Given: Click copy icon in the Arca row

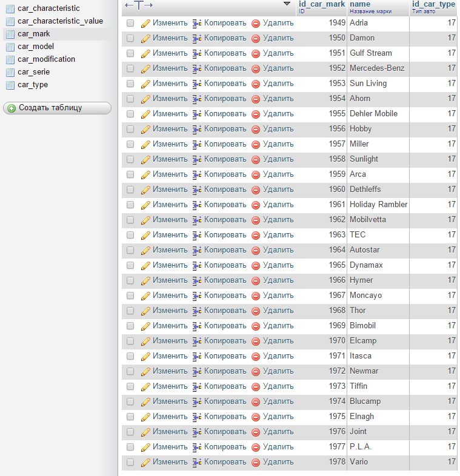Looking at the screenshot, I should click(x=197, y=175).
